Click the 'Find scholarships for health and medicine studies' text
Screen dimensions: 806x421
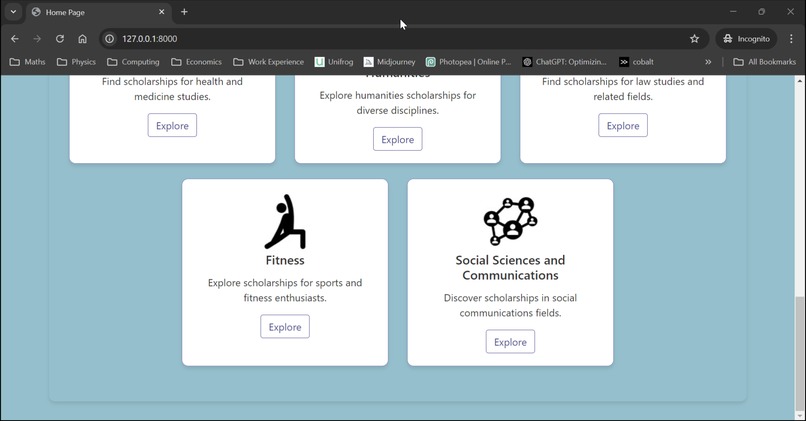tap(172, 89)
